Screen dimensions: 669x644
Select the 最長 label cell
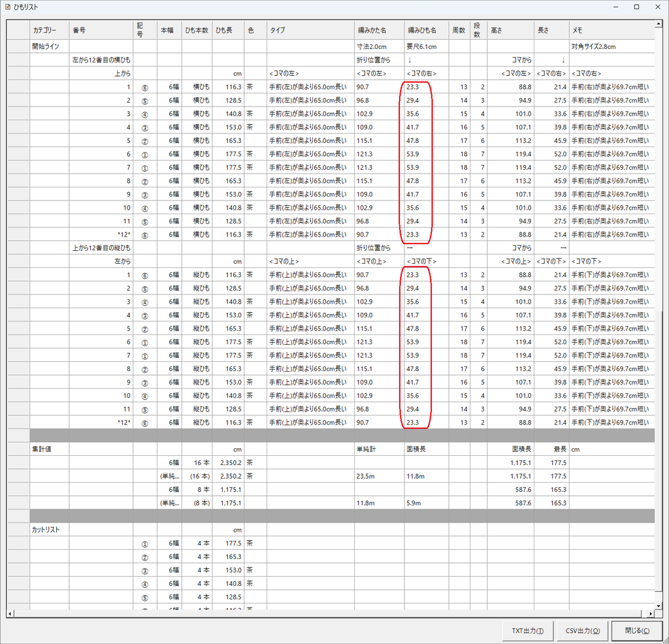(x=551, y=449)
